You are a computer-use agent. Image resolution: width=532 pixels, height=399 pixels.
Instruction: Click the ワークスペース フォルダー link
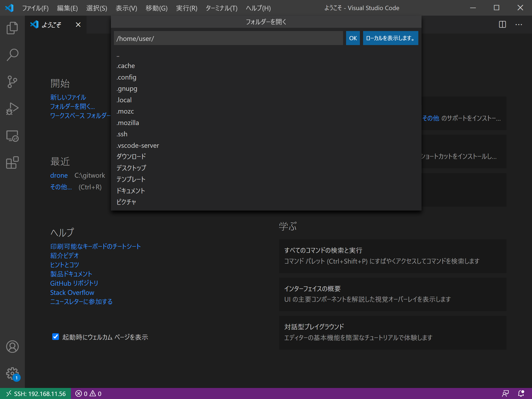pyautogui.click(x=80, y=116)
